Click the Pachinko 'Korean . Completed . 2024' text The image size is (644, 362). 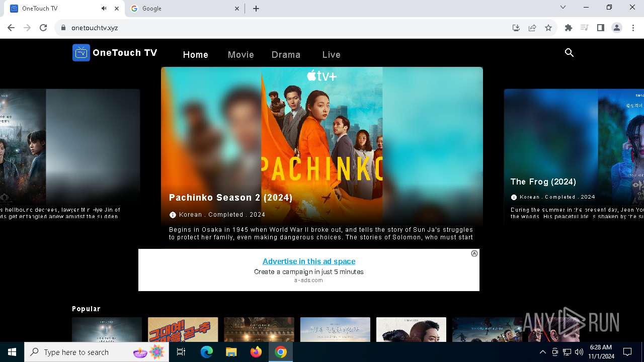tap(222, 215)
